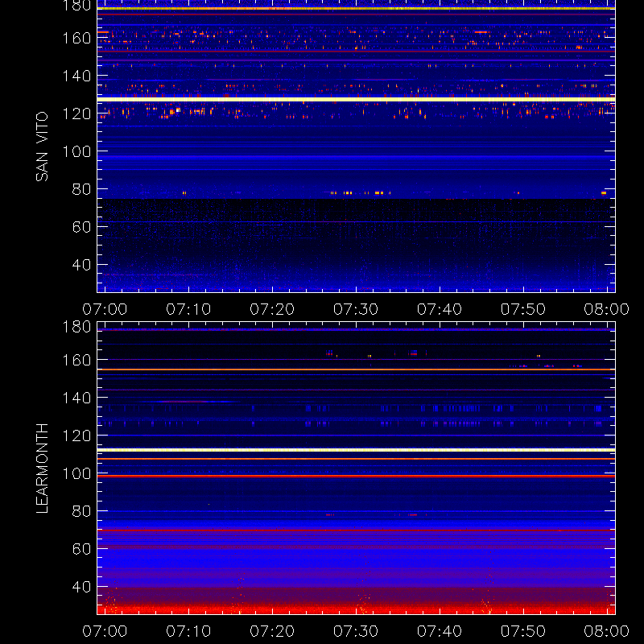Viewport: 644px width, 644px height.
Task: Click 07:50 time label under SAN VITO plot
Action: coord(523,309)
